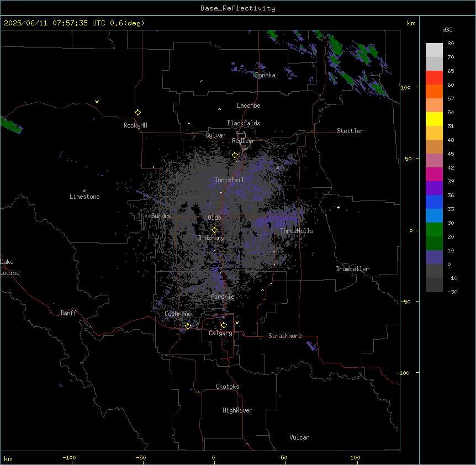
Task: Click the Base_Reflectivity title
Action: coord(238,8)
